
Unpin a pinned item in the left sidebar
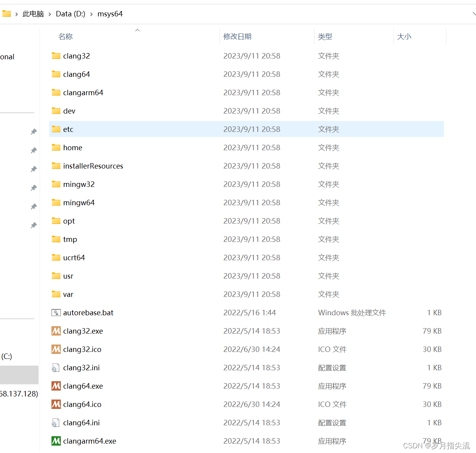[x=34, y=131]
